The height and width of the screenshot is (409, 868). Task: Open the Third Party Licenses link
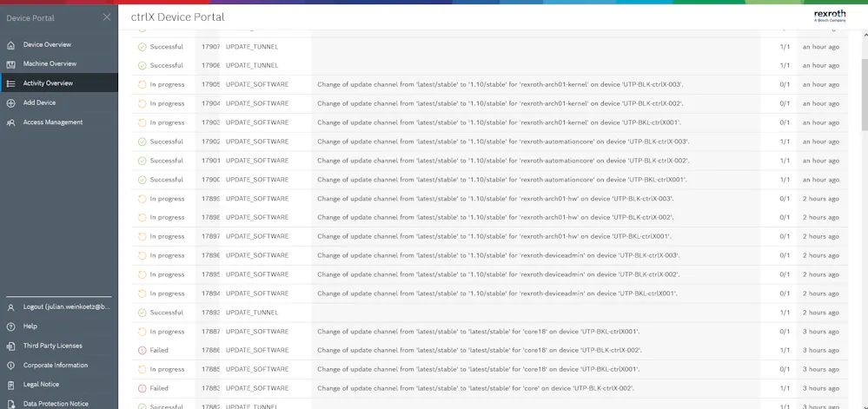53,346
